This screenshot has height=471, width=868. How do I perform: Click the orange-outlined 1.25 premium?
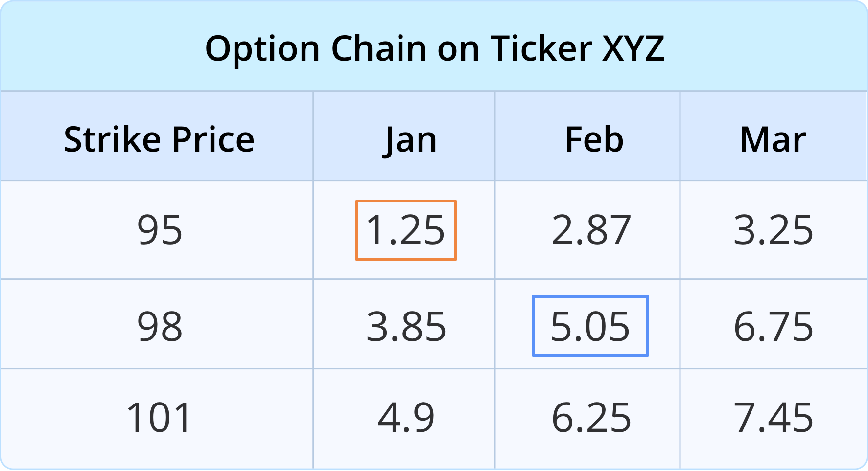point(406,230)
